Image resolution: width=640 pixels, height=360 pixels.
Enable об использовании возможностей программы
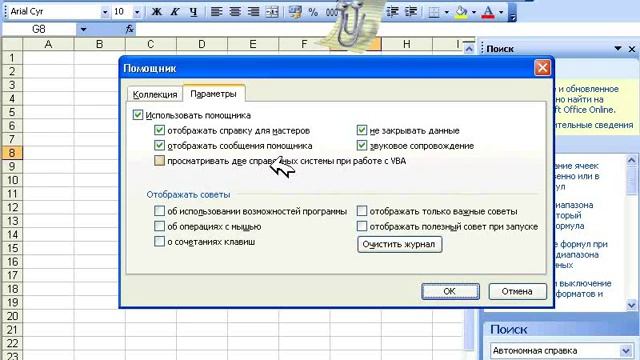point(159,211)
